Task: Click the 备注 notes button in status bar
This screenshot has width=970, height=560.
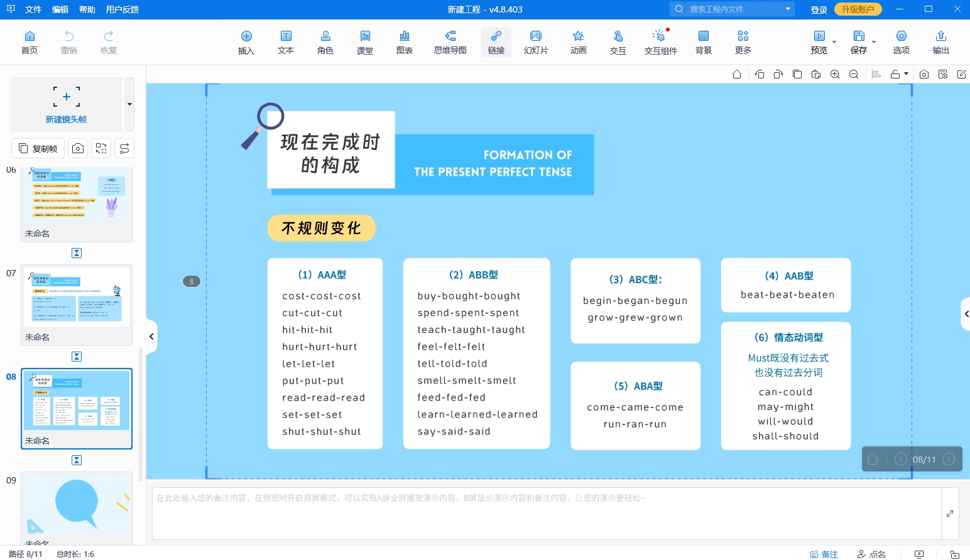Action: click(824, 554)
